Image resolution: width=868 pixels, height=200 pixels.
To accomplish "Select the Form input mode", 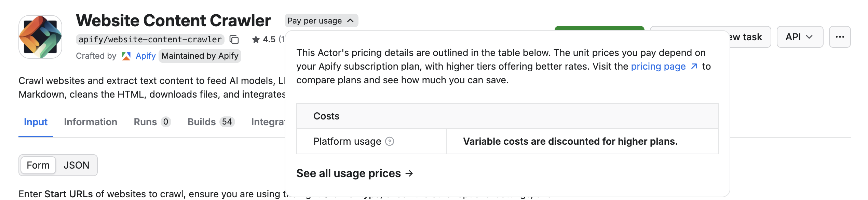I will coord(38,165).
